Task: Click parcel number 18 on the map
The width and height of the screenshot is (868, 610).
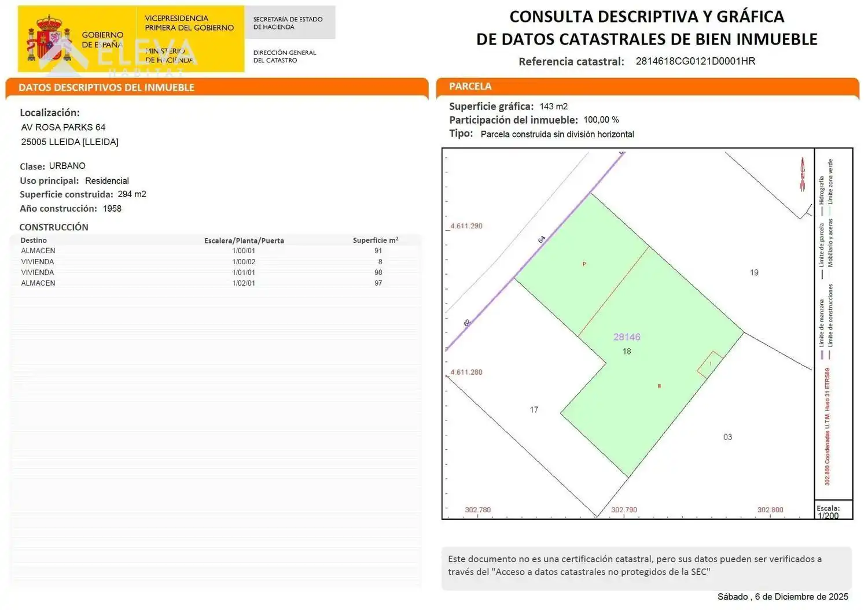Action: 627,352
